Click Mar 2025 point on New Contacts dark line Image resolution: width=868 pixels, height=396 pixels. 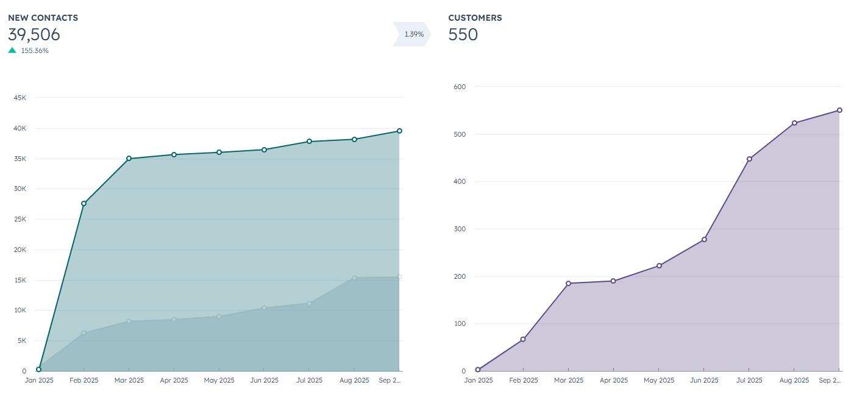129,159
